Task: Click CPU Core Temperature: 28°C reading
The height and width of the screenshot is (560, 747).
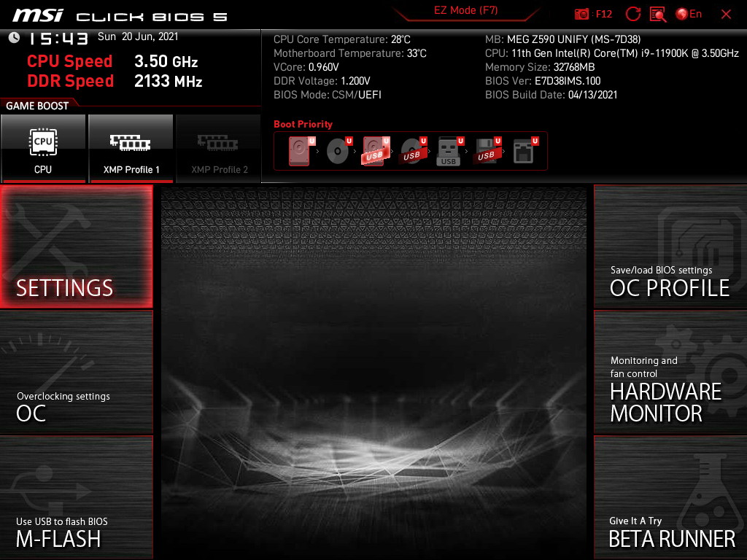Action: tap(342, 39)
